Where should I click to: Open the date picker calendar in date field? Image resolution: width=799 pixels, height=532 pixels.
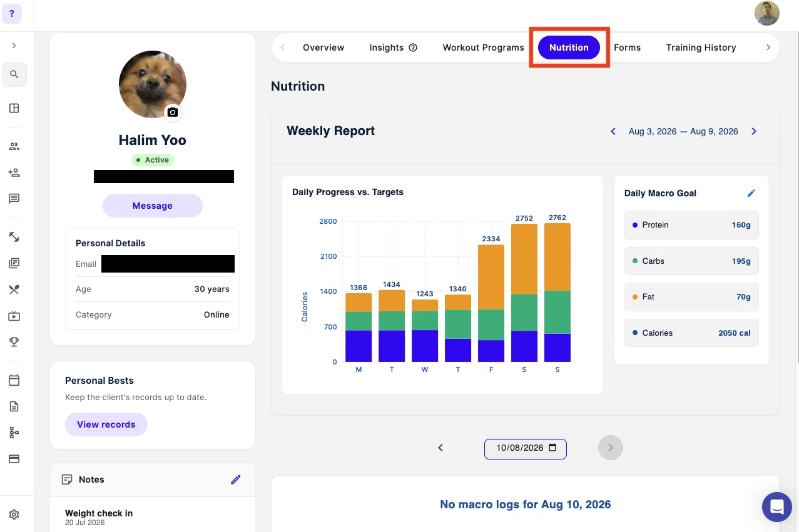pos(552,448)
